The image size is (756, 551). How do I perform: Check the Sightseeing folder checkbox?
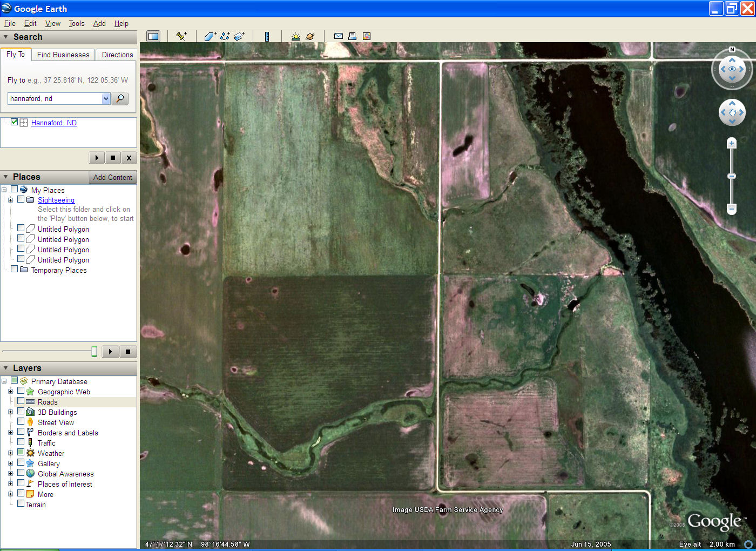coord(21,199)
